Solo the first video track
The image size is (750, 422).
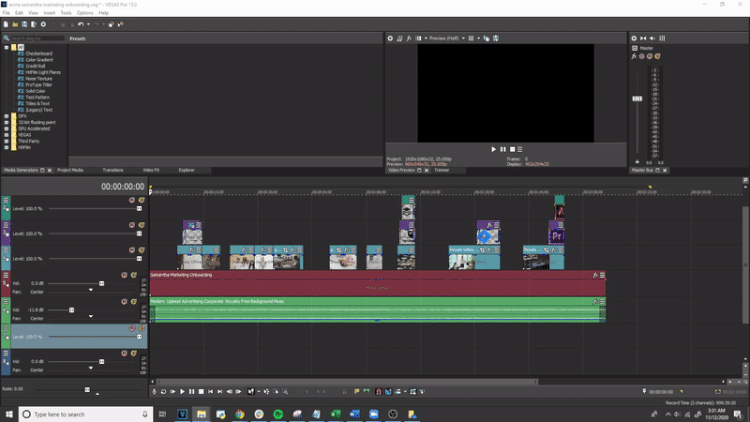tap(142, 200)
